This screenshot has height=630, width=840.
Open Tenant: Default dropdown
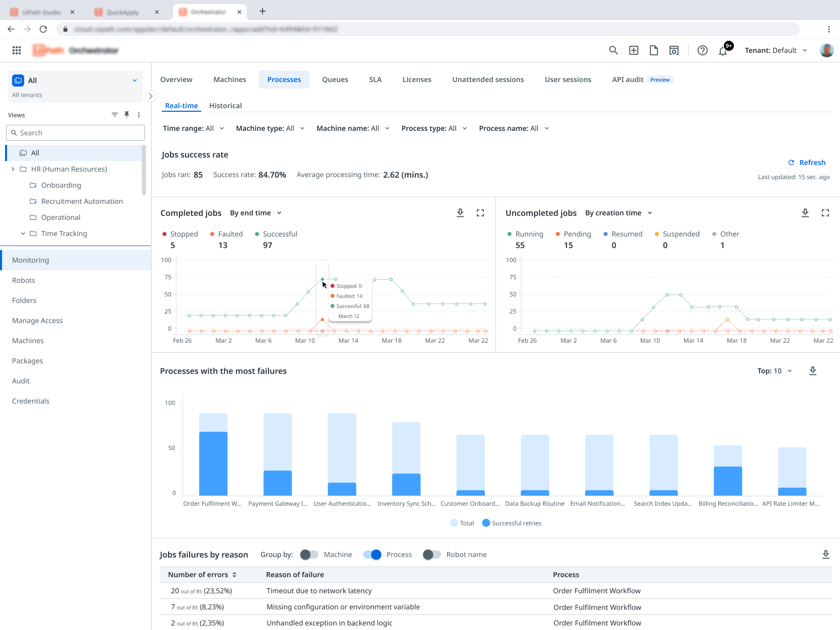(x=776, y=50)
